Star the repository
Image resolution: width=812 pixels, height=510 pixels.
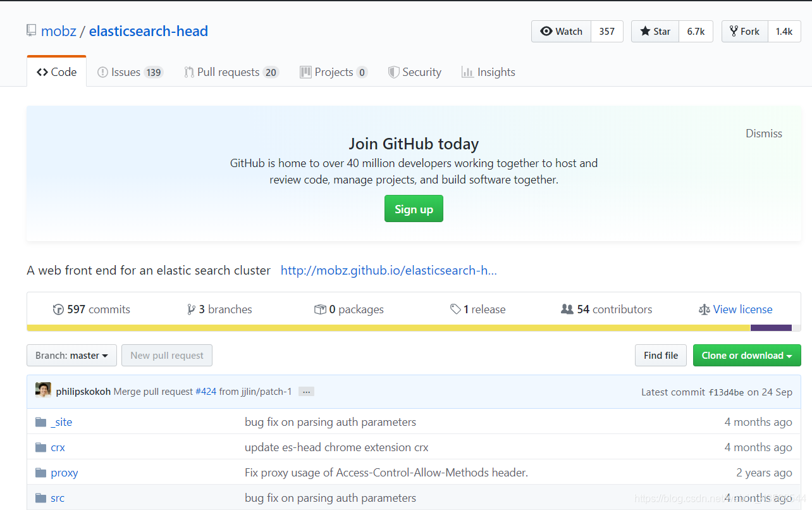(655, 31)
